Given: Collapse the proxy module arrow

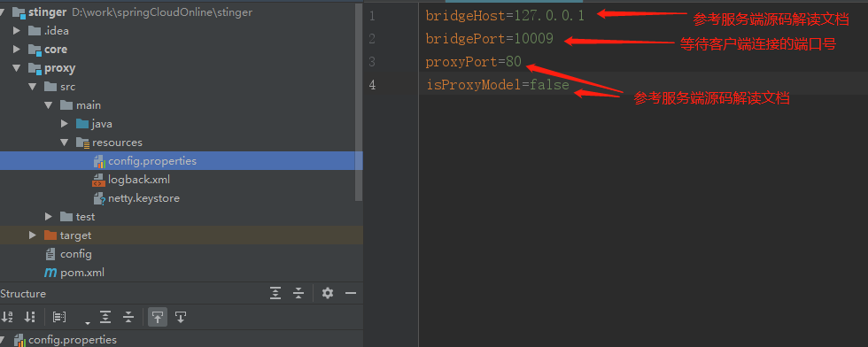Looking at the screenshot, I should tap(17, 68).
